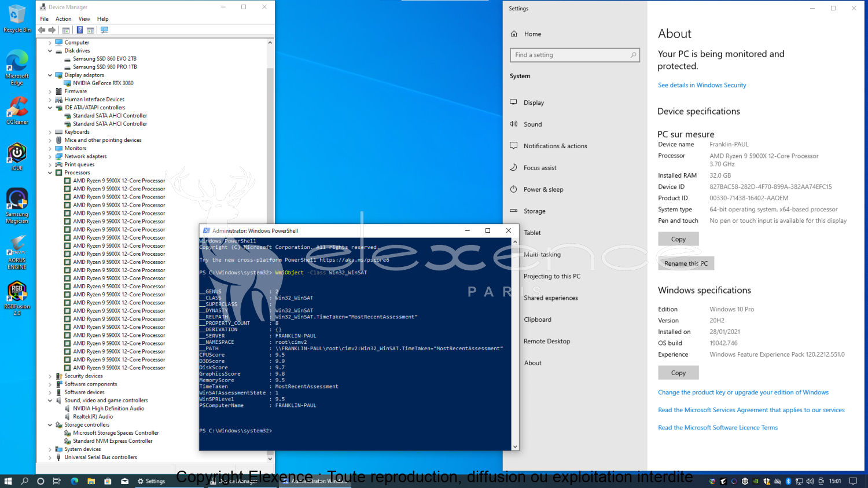This screenshot has height=488, width=868.
Task: Open the View menu in Device Manager
Action: [x=84, y=19]
